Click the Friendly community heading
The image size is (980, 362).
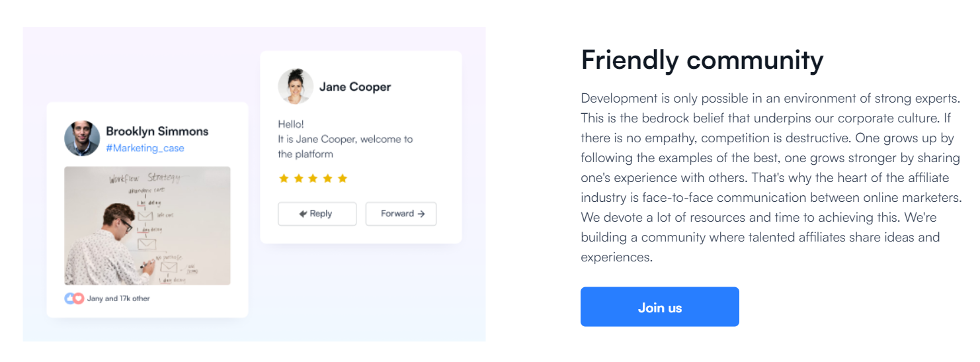(x=702, y=60)
